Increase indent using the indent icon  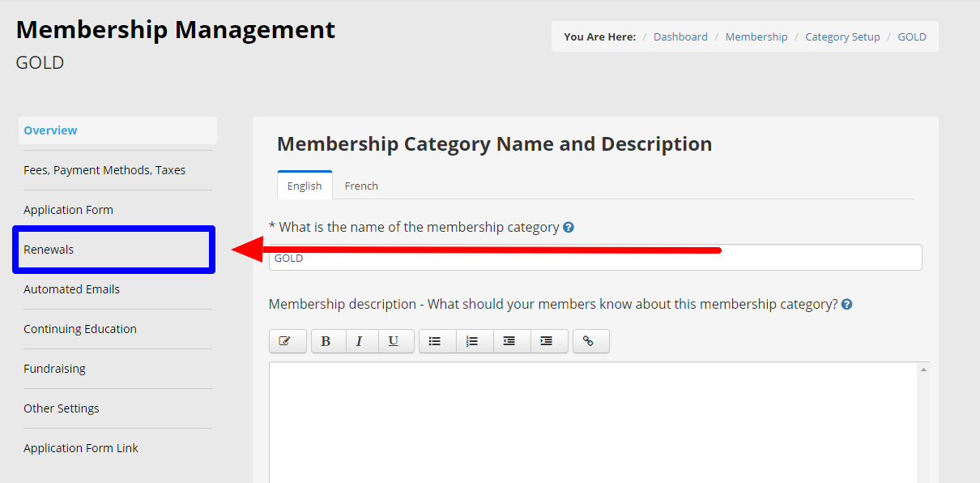click(x=547, y=341)
